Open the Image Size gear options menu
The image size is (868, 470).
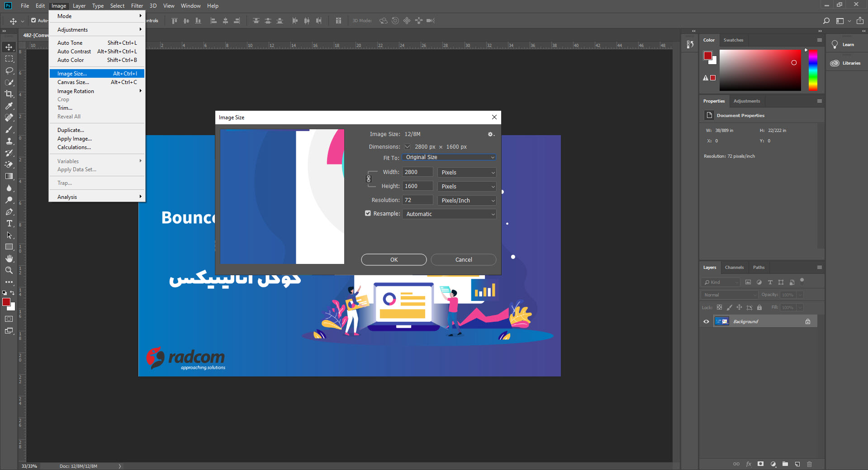(x=491, y=134)
